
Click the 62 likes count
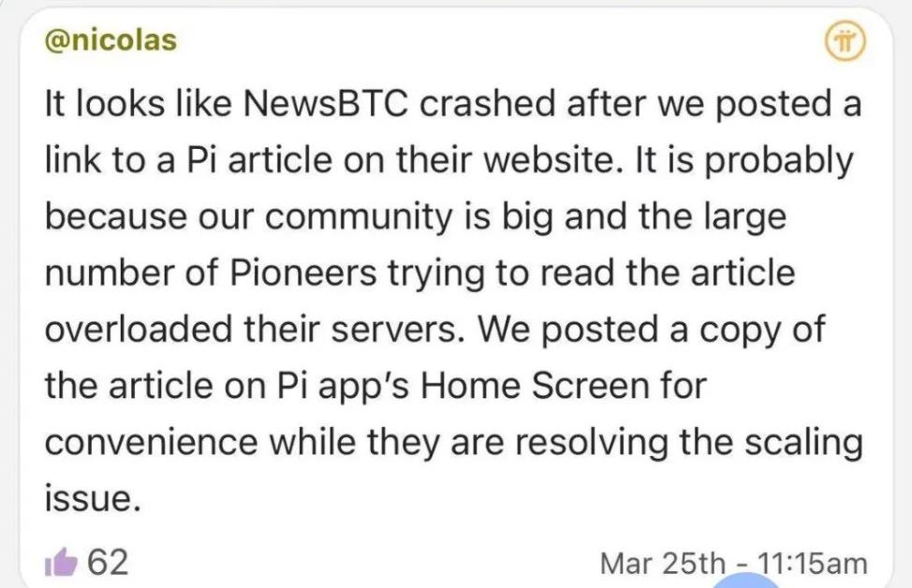[x=108, y=562]
